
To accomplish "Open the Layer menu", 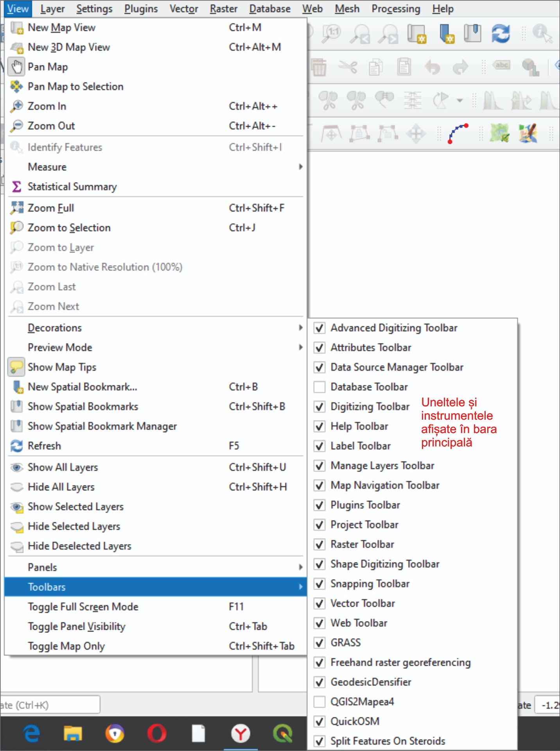I will (53, 9).
